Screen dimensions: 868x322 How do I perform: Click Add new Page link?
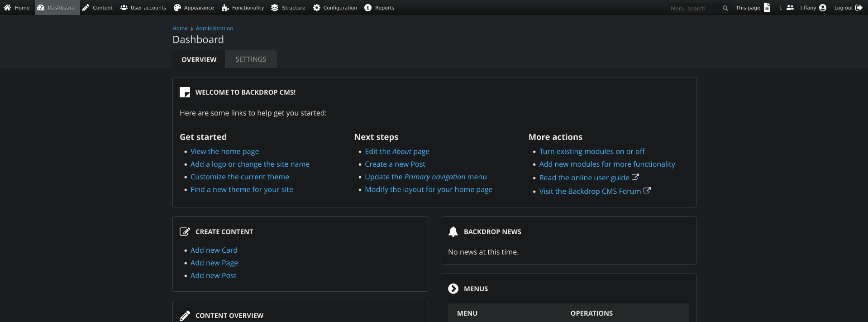tap(214, 263)
